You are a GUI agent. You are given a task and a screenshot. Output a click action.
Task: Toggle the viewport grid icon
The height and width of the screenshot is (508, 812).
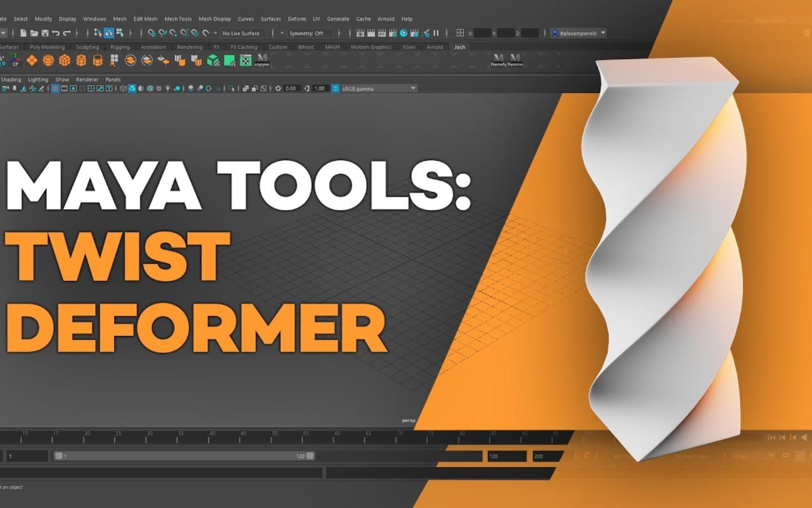click(x=55, y=88)
